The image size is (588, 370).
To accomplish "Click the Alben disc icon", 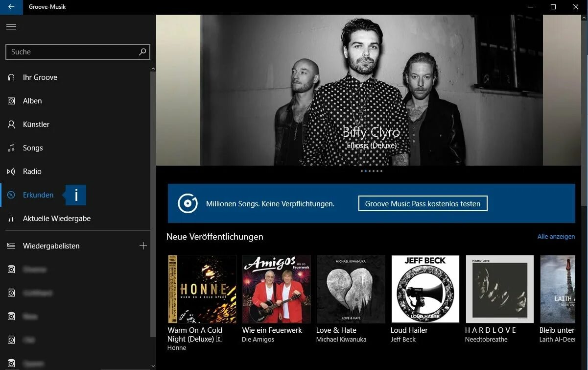I will pyautogui.click(x=11, y=101).
